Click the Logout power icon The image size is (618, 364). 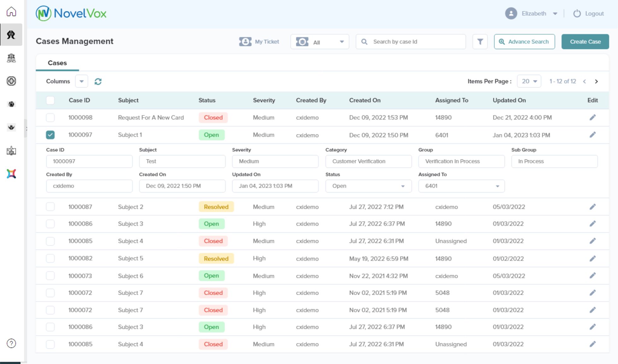tap(577, 14)
